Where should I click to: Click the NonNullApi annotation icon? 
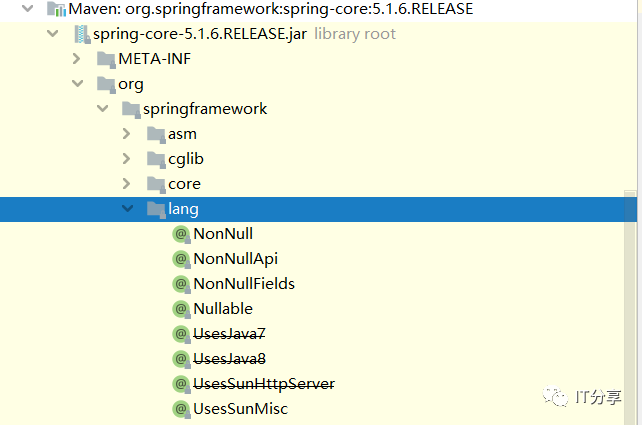pos(181,260)
